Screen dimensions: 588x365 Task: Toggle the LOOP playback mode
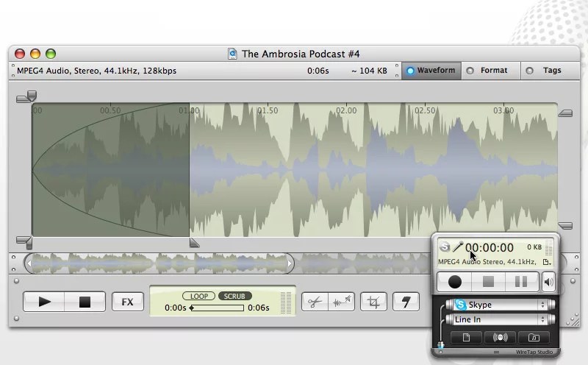[198, 296]
